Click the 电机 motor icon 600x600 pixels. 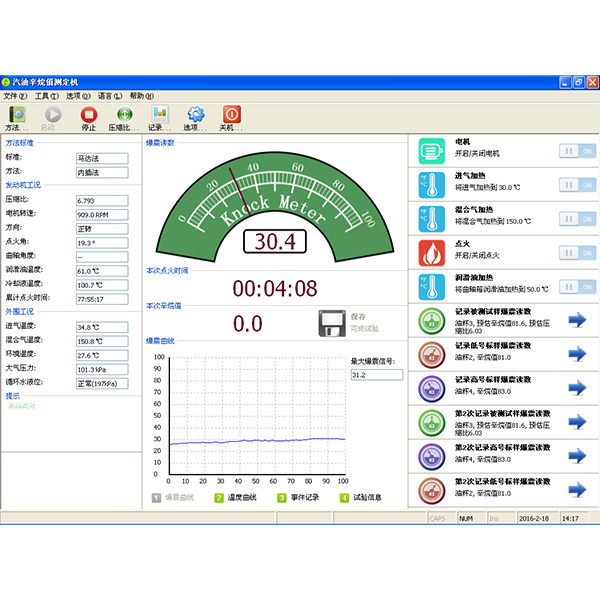coord(432,151)
